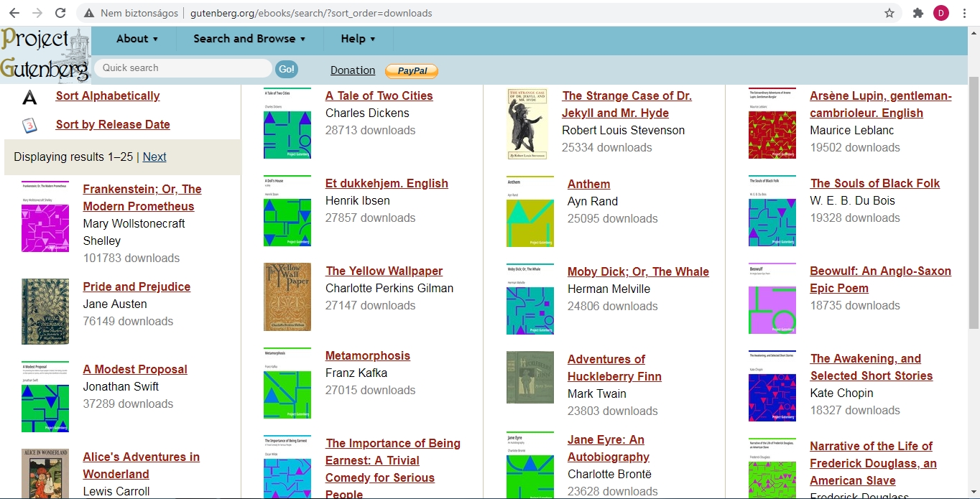This screenshot has height=499, width=980.
Task: Follow the Next results link
Action: click(x=154, y=157)
